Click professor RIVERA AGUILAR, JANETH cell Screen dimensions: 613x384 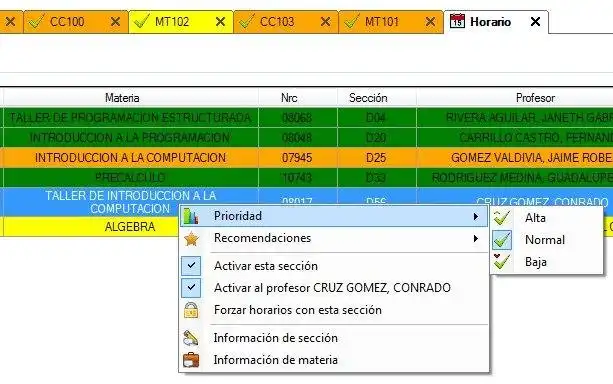pyautogui.click(x=515, y=118)
